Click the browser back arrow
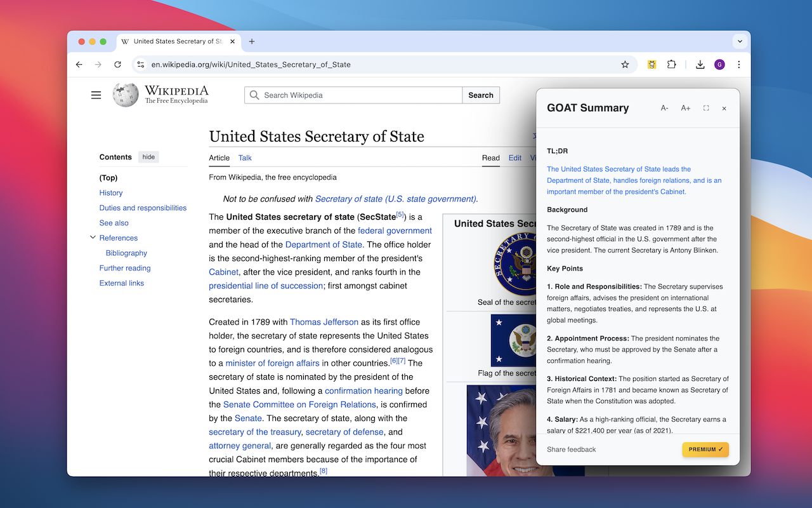The height and width of the screenshot is (508, 812). (79, 64)
